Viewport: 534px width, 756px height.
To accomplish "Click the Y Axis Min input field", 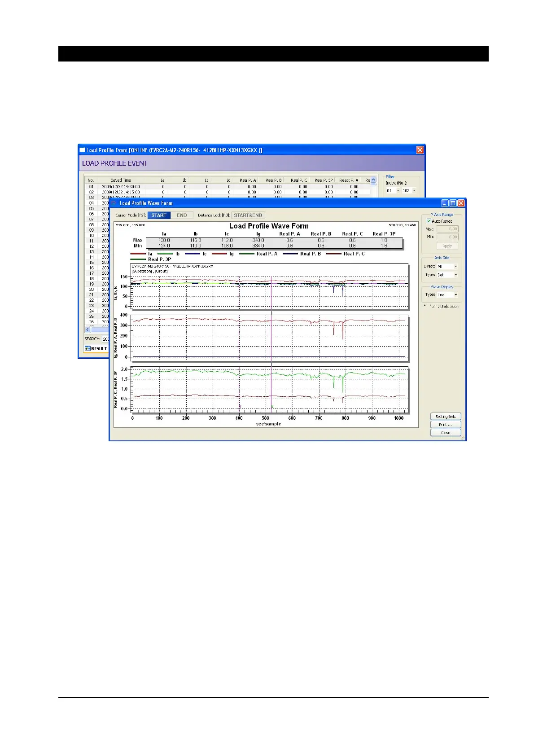I will pyautogui.click(x=447, y=237).
